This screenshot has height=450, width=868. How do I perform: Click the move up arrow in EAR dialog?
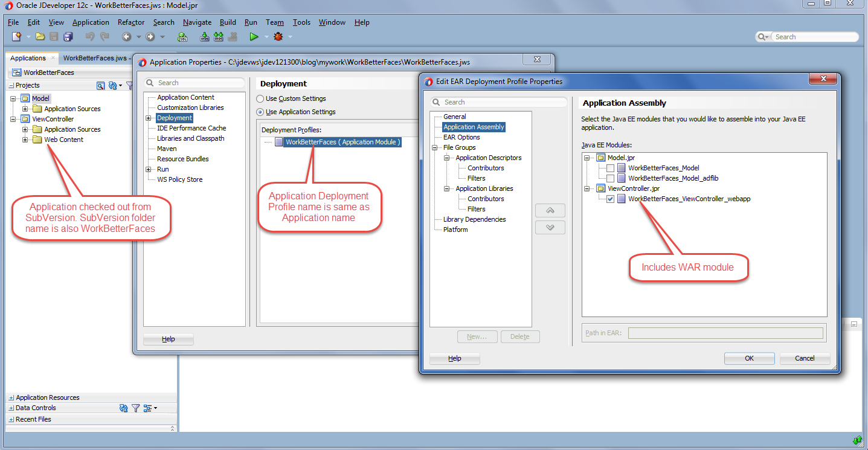pos(550,211)
